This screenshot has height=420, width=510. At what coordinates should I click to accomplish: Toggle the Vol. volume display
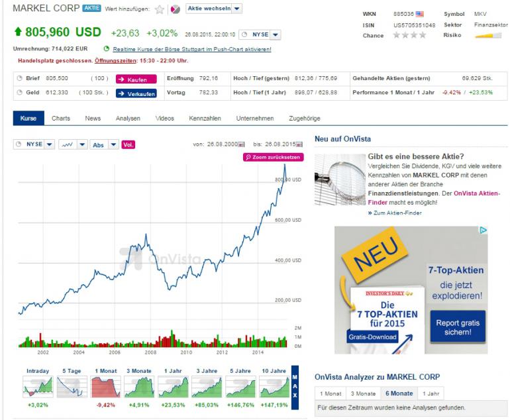click(128, 144)
